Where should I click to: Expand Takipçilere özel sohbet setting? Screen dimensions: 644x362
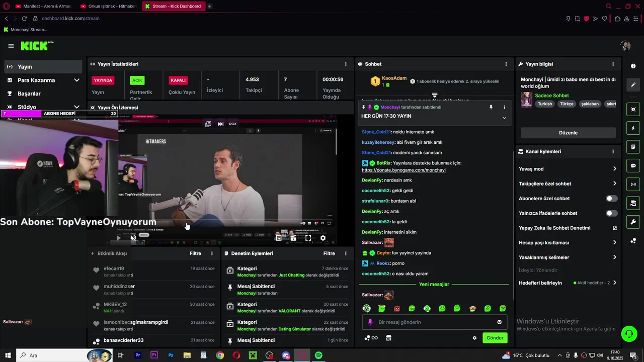[614, 184]
